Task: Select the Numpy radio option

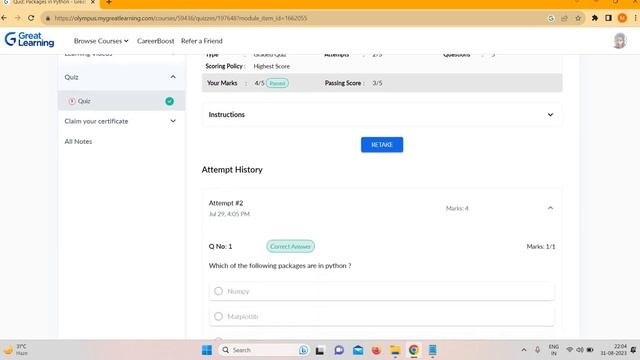Action: coord(218,291)
